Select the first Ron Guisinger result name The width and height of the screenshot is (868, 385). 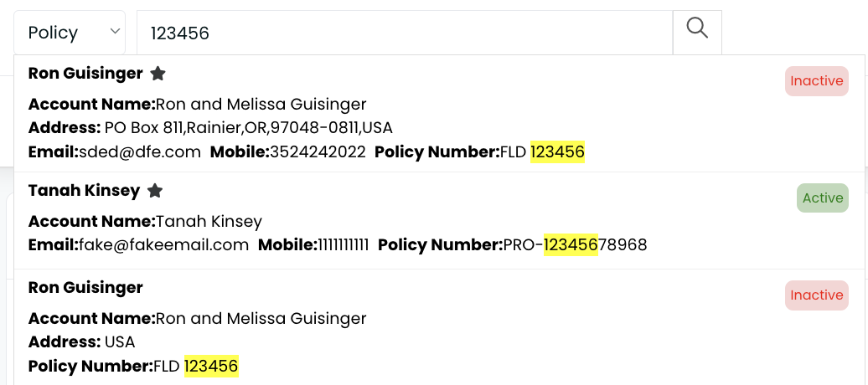85,73
